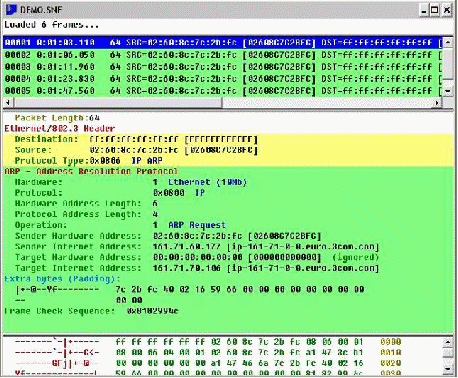This screenshot has height=378, width=458.
Task: Select frame 00003 at 0:01:11.960
Action: [x=223, y=66]
